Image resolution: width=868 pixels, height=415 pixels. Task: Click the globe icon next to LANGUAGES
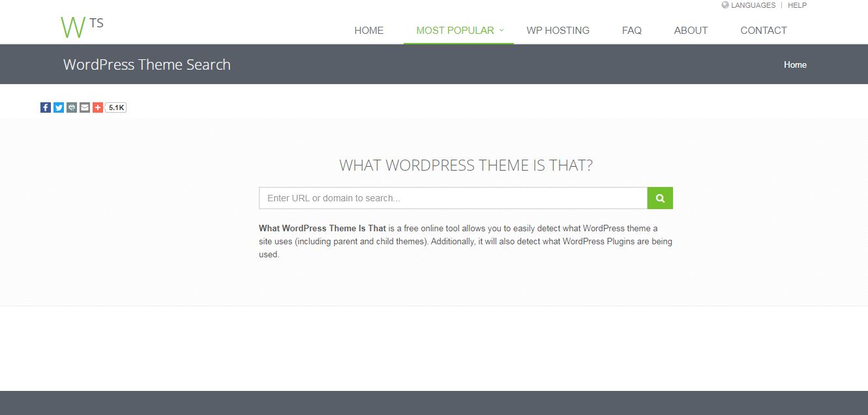pos(724,5)
